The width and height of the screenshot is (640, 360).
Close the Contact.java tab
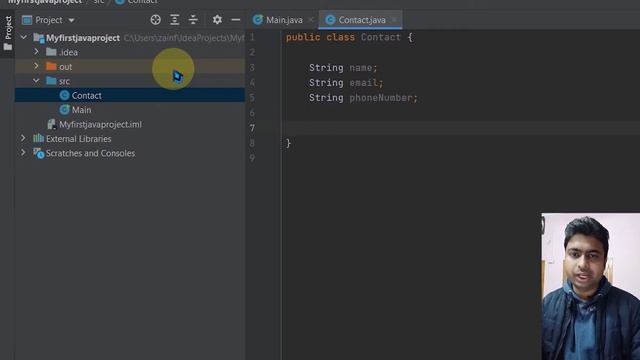point(393,20)
